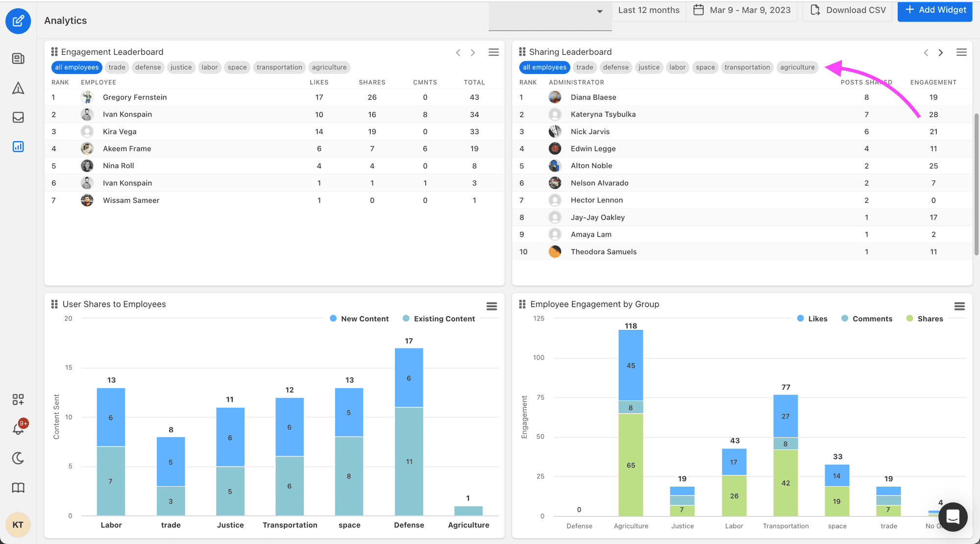Expand the Sharing Leaderboard options menu

coord(961,51)
